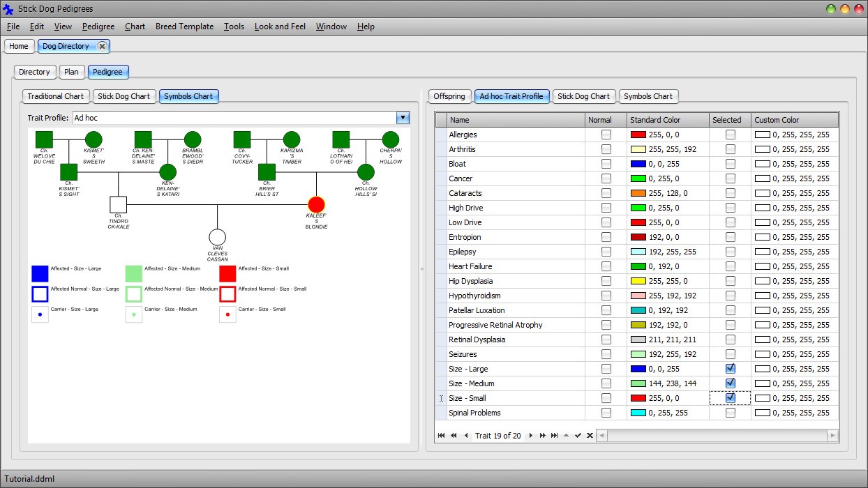Jump to the last trait record
868x488 pixels.
[554, 436]
